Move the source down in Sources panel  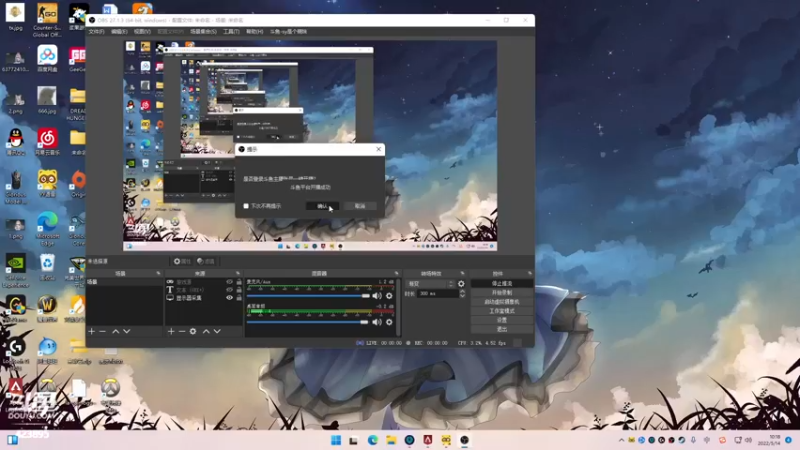(217, 332)
